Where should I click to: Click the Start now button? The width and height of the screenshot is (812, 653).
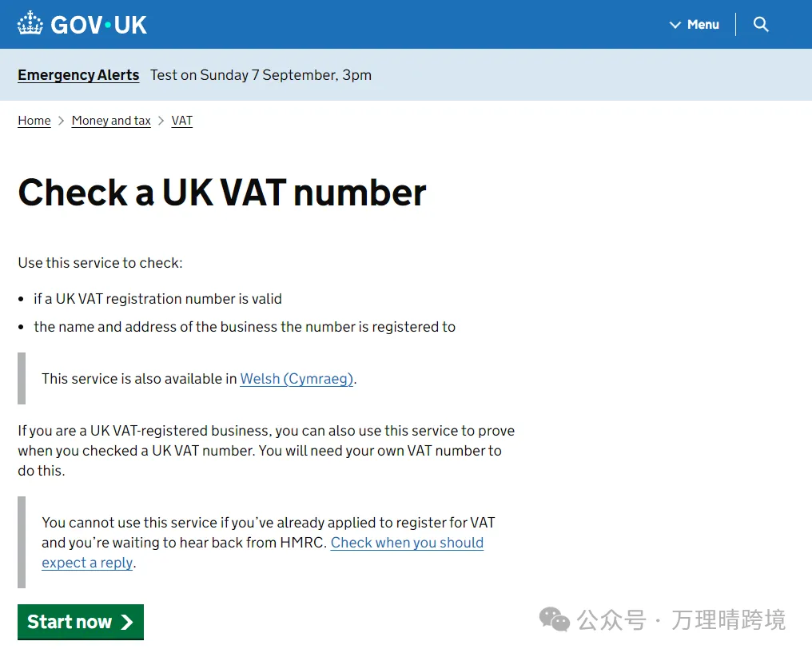(x=81, y=621)
